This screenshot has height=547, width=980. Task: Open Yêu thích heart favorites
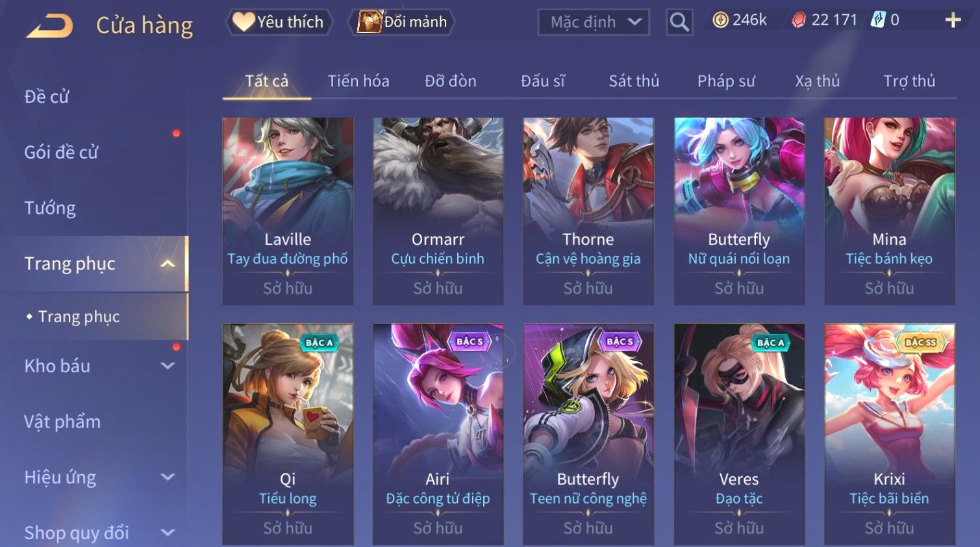pos(279,22)
